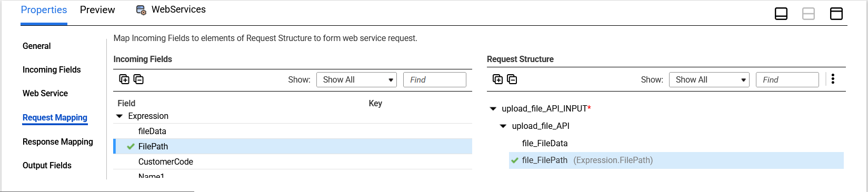Collapse all Request Structure icon
This screenshot has width=868, height=192.
point(512,79)
